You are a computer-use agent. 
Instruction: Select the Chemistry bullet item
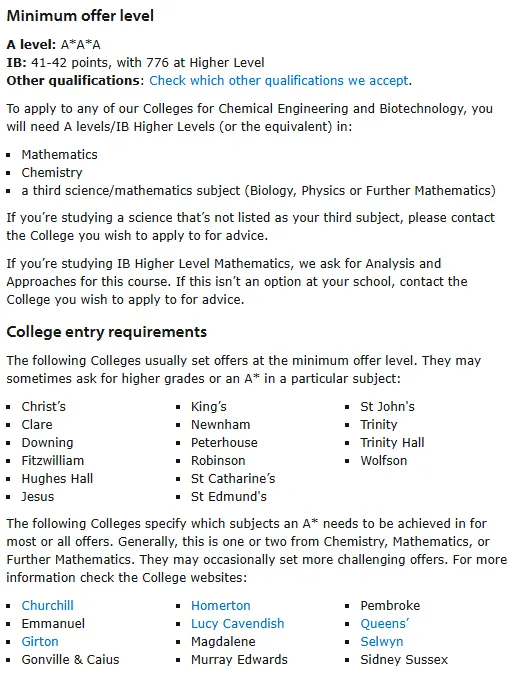(52, 173)
